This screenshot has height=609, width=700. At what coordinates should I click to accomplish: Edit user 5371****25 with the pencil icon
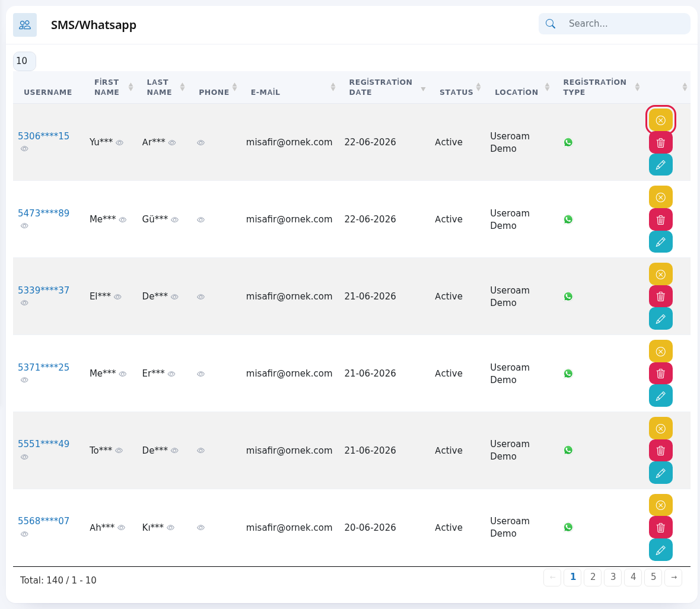pyautogui.click(x=661, y=396)
